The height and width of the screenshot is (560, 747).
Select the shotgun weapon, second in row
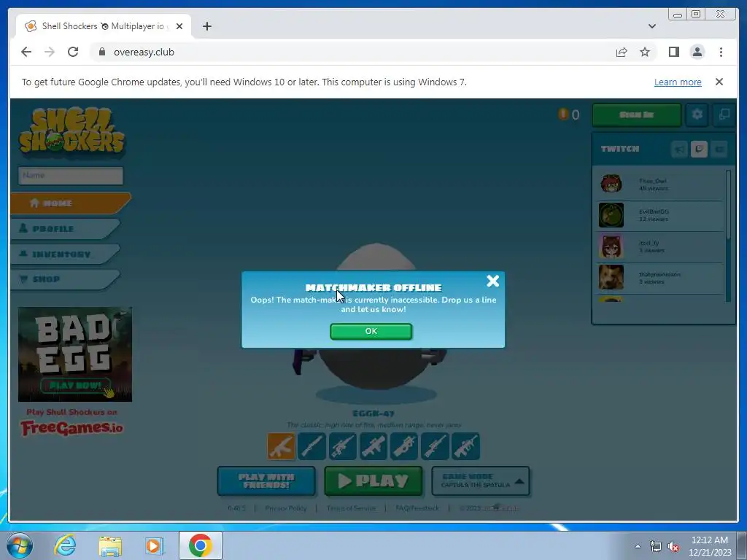(312, 446)
